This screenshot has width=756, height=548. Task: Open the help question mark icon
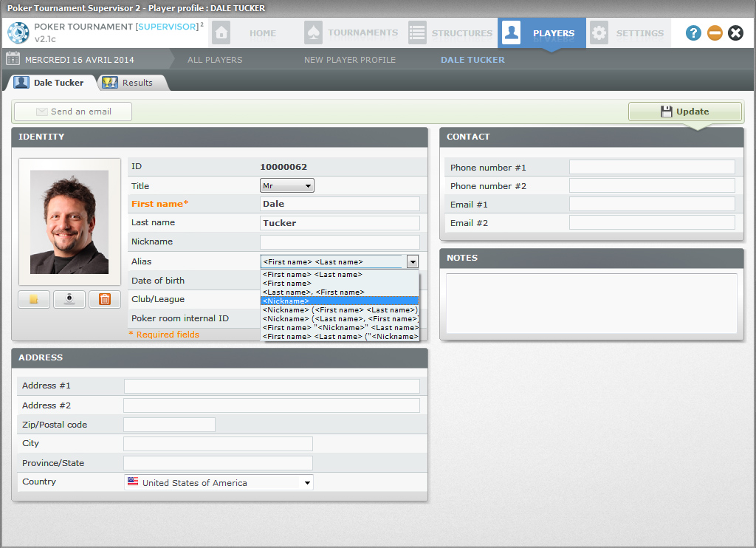(x=693, y=33)
